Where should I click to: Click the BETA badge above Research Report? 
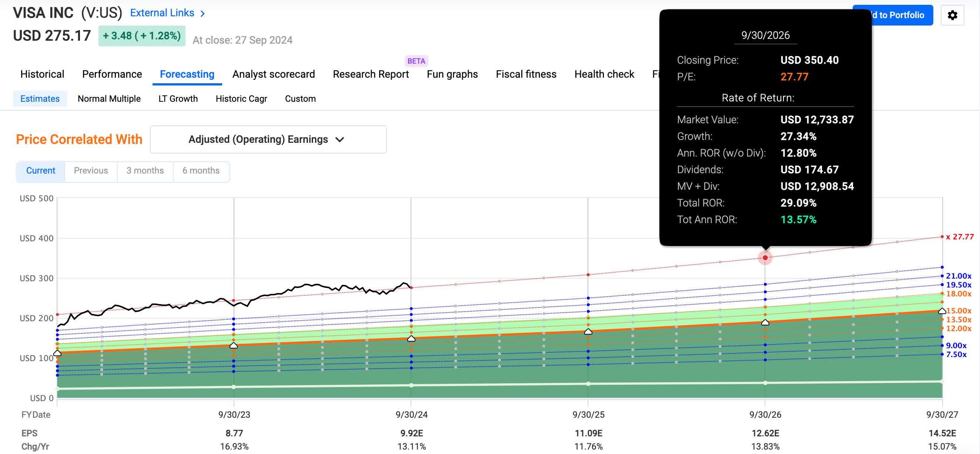[416, 61]
